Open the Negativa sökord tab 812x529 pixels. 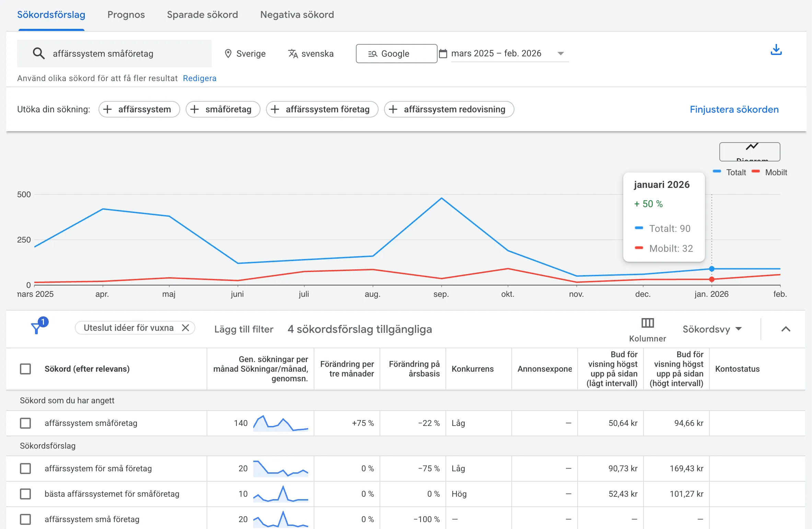pos(297,14)
